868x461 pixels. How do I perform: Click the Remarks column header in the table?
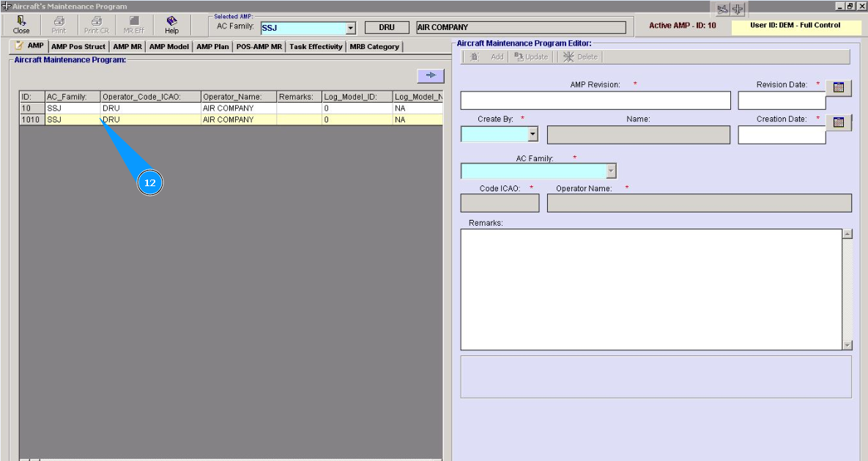tap(299, 97)
